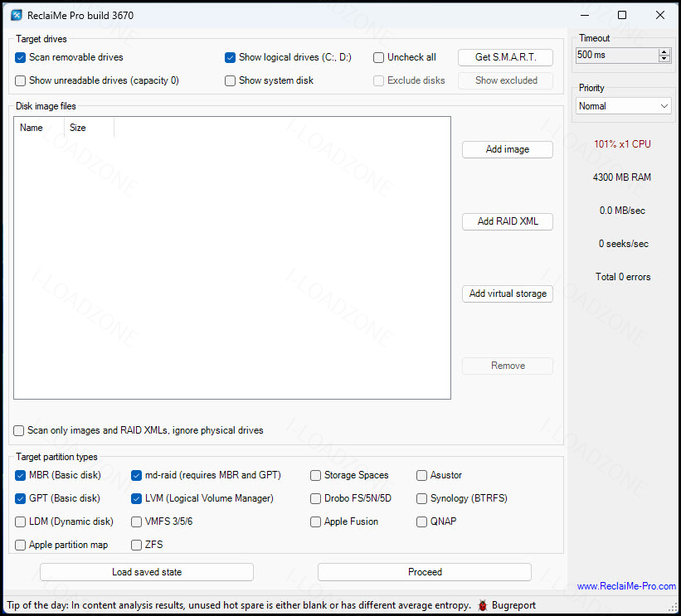Screen dimensions: 681x616
Task: Click the ReclaiMe Pro app icon in title bar
Action: tap(17, 16)
